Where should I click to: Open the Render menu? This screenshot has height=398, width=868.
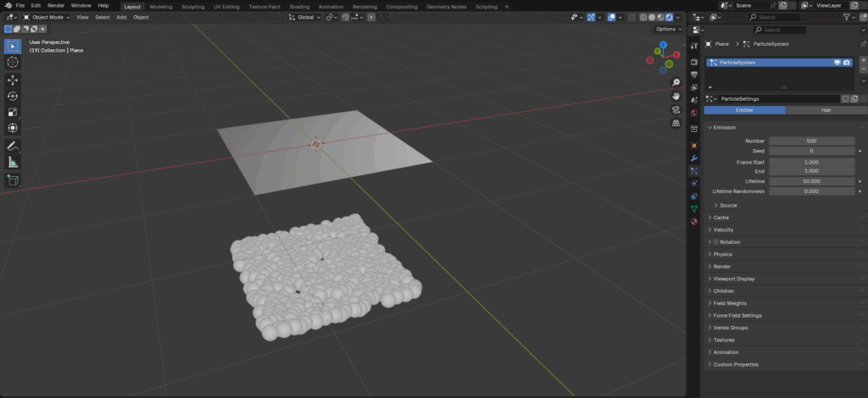[56, 6]
